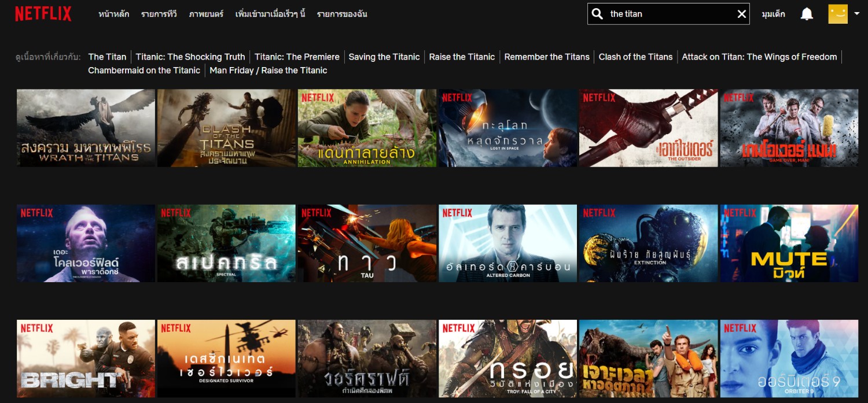Open The Outsider thumbnail
The image size is (868, 403).
(x=648, y=128)
